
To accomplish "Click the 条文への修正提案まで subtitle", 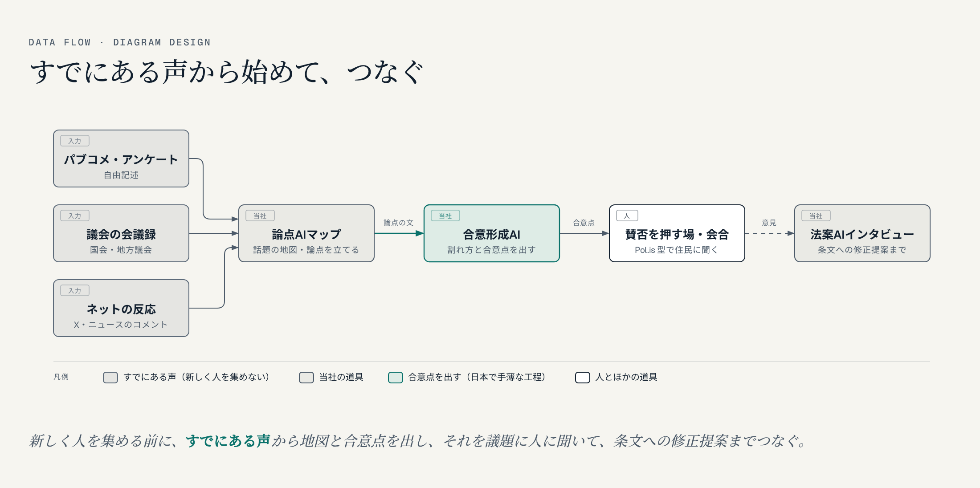I will (862, 250).
